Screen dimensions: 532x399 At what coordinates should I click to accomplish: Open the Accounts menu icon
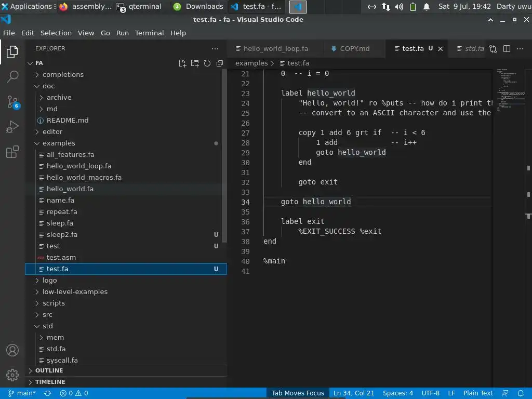coord(12,350)
